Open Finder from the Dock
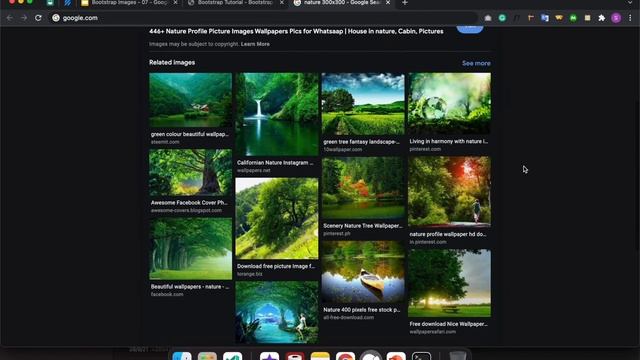The height and width of the screenshot is (360, 640). coord(182,356)
